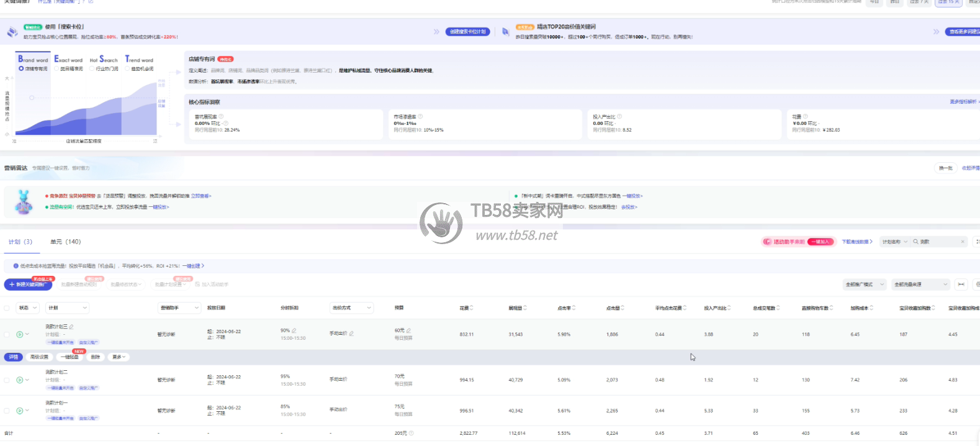Click the blue 新建关键词推广 button
980x446 pixels.
click(x=28, y=284)
